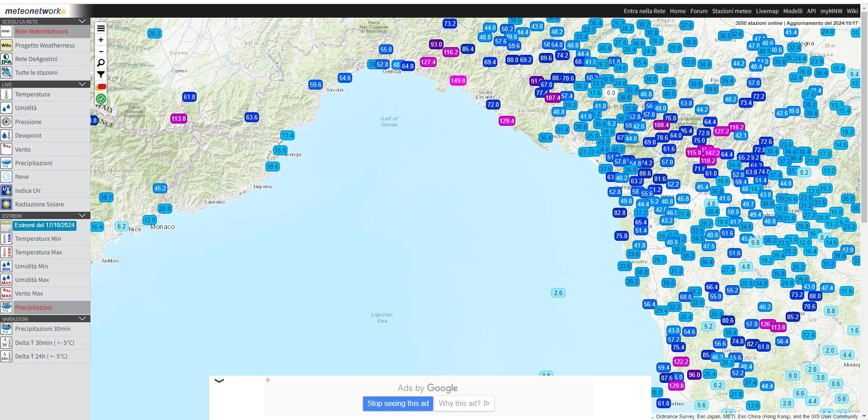The image size is (868, 420).
Task: Click the 45.2 station marker
Action: 160,188
